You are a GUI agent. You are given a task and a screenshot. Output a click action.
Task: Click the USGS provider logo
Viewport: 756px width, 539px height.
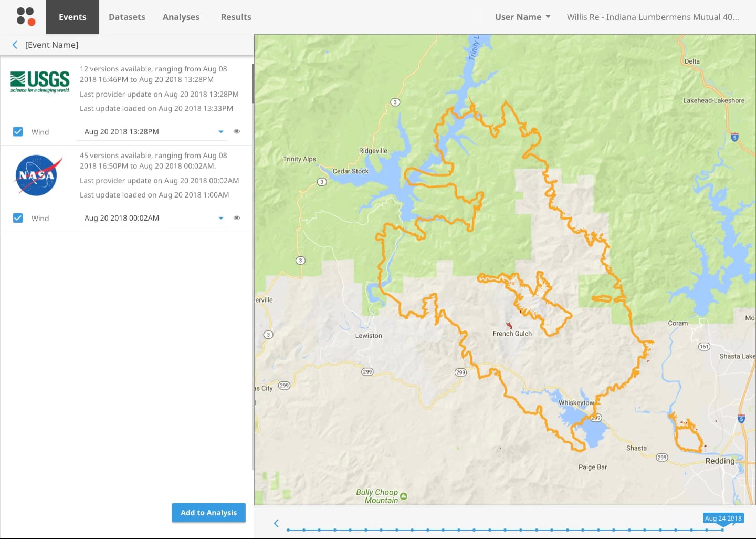(40, 82)
